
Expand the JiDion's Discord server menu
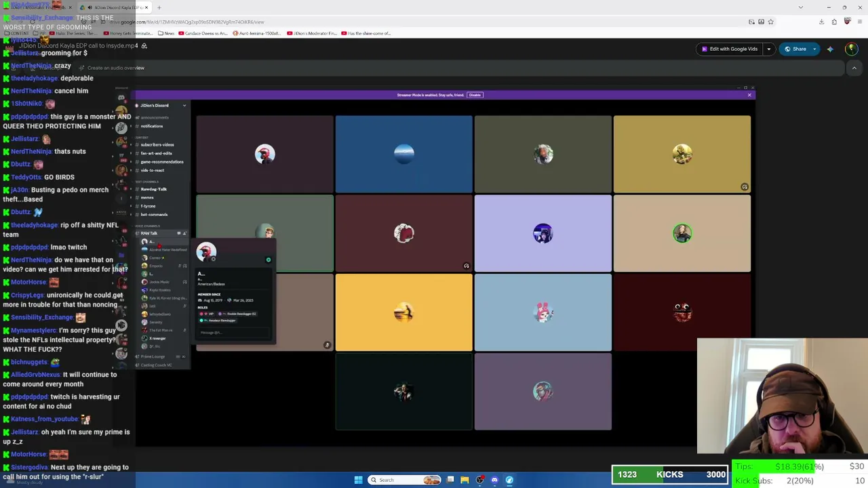[x=184, y=106]
